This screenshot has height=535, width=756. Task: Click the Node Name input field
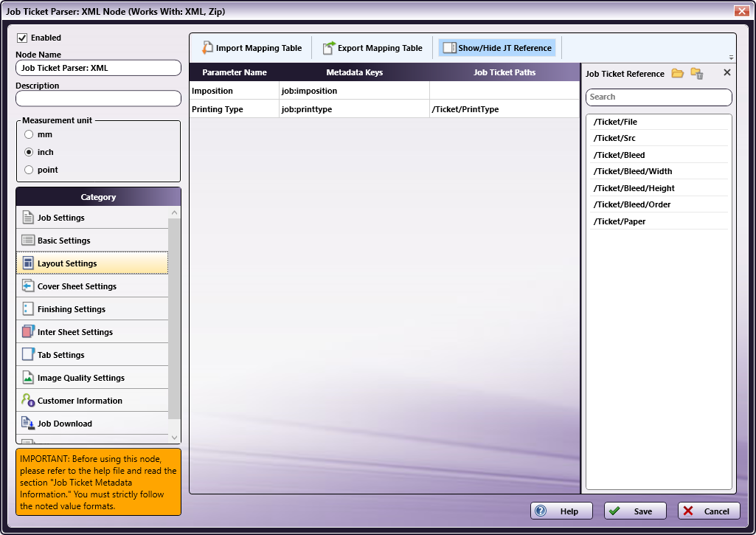98,68
